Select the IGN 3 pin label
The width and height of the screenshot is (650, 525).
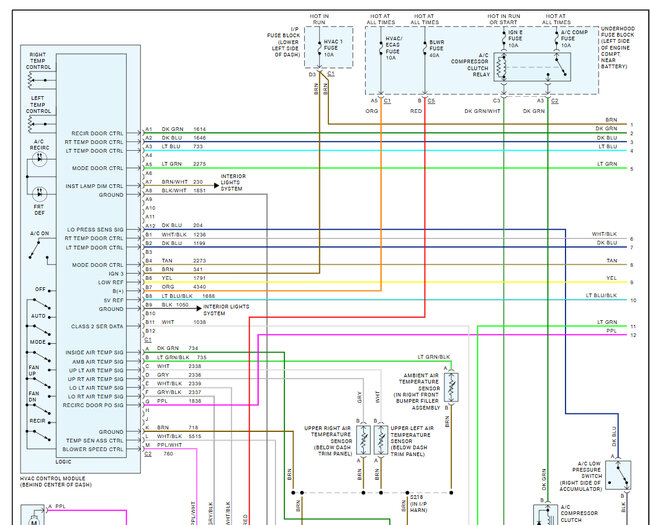pos(116,274)
